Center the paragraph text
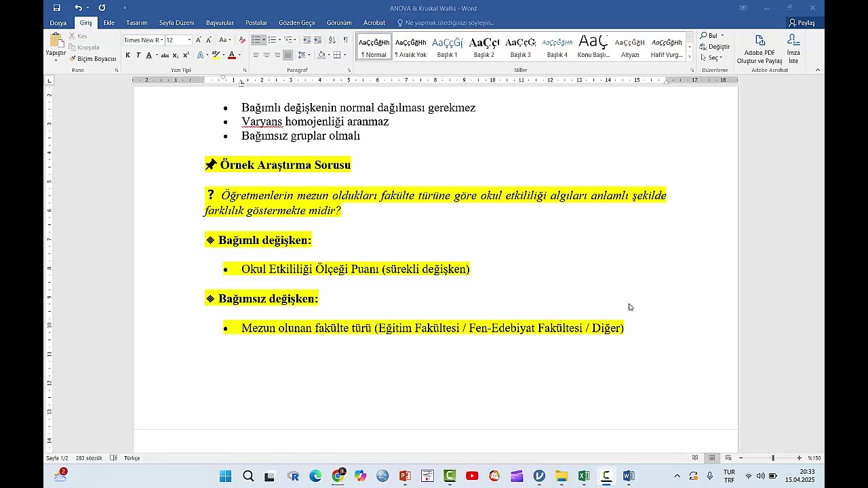This screenshot has height=488, width=868. click(x=267, y=55)
